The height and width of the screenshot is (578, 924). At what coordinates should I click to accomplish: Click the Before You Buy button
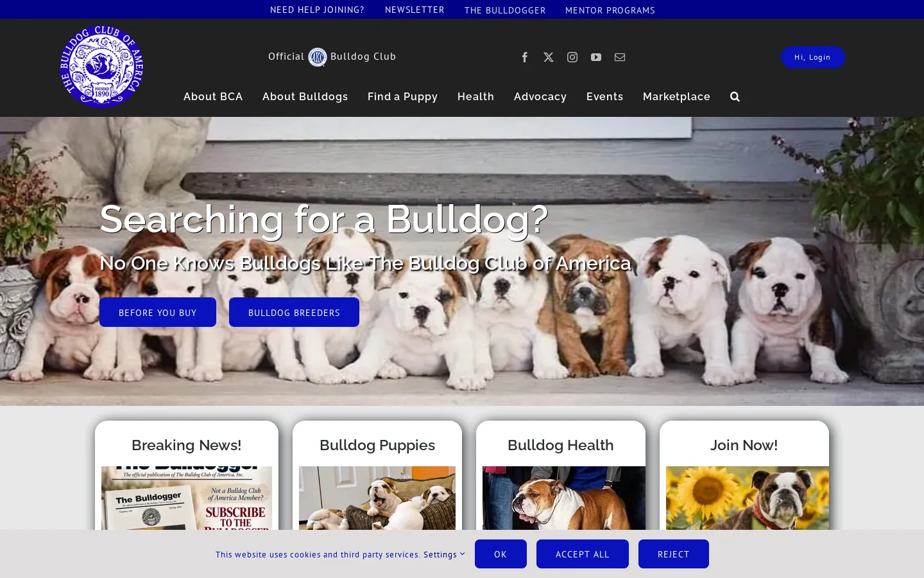click(158, 312)
